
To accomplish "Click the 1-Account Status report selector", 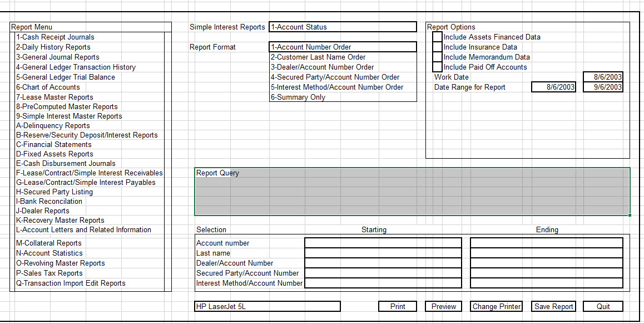I will point(343,27).
